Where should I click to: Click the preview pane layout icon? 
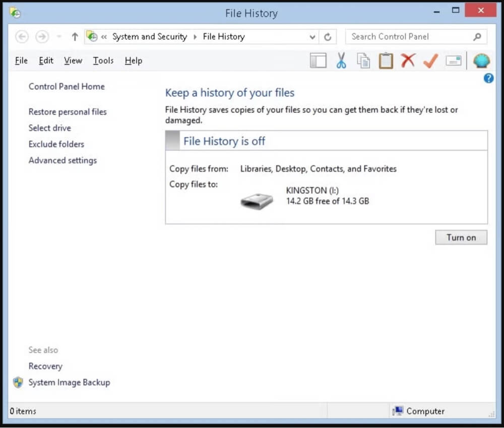coord(318,60)
